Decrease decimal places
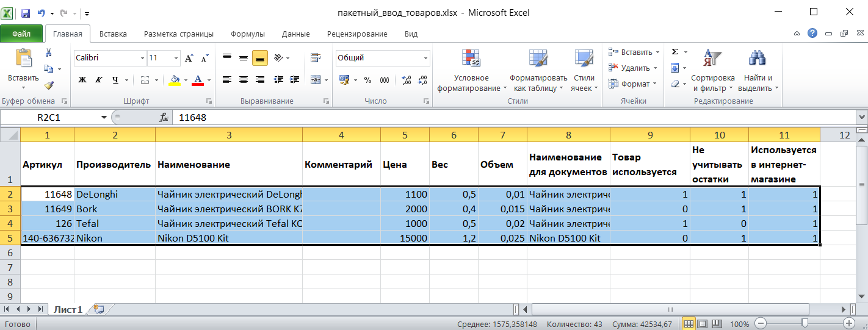 (x=421, y=80)
